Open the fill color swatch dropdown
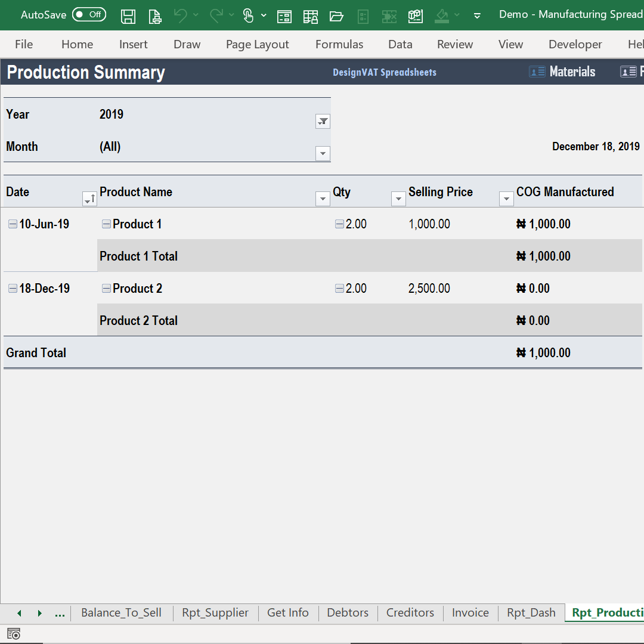644x644 pixels. tap(456, 16)
